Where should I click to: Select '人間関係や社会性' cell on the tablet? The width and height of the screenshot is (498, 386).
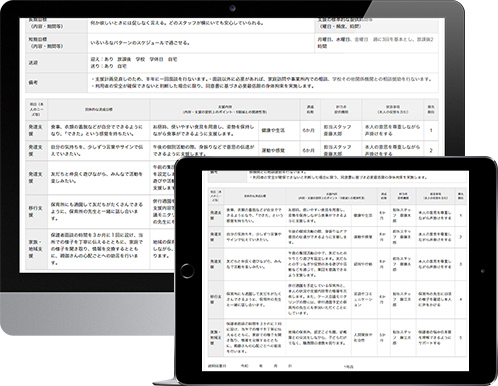[x=363, y=338]
